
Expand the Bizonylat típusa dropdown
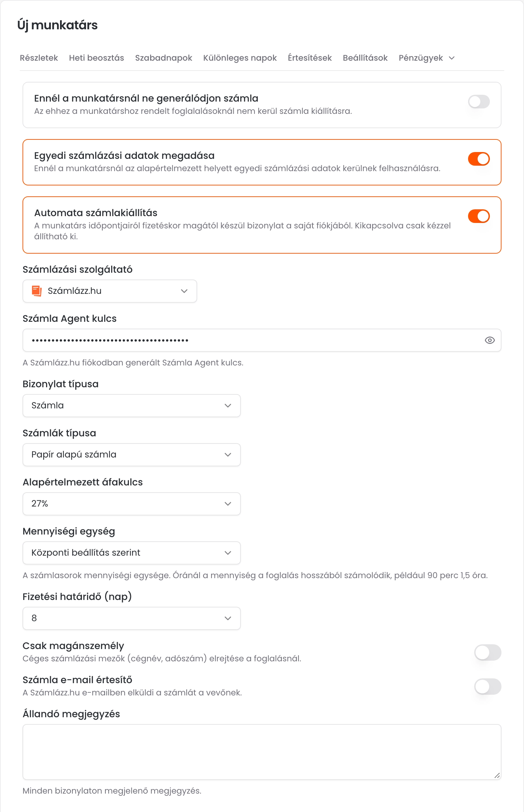pyautogui.click(x=132, y=406)
